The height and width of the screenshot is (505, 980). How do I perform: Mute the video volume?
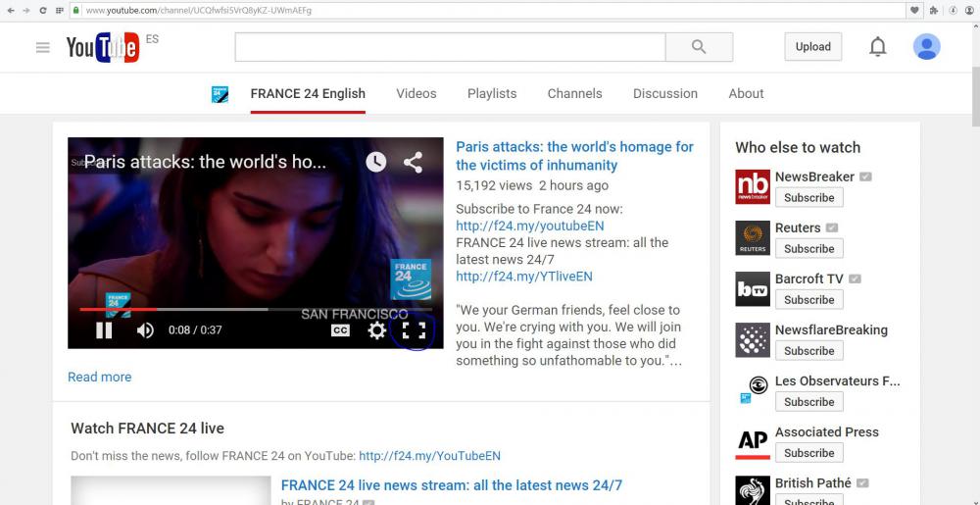(x=145, y=330)
